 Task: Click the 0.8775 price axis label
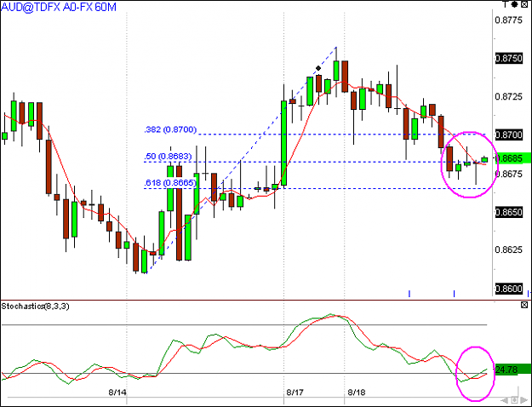click(508, 20)
